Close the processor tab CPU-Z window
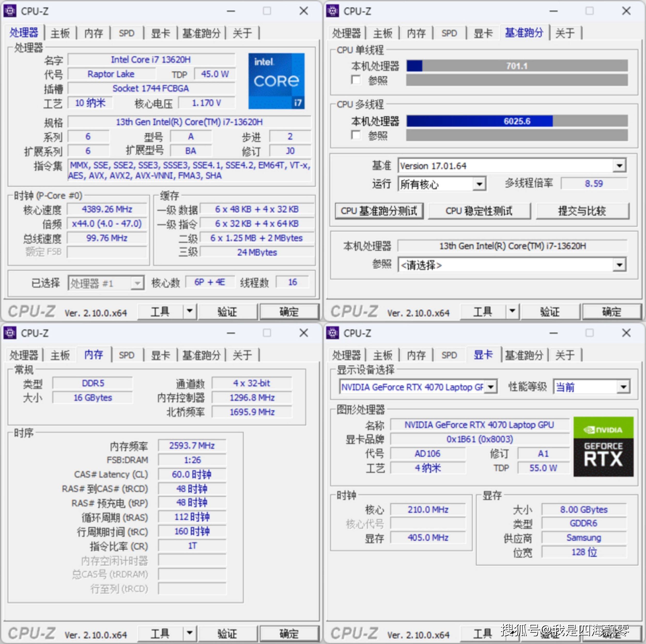The width and height of the screenshot is (646, 644). 304,11
